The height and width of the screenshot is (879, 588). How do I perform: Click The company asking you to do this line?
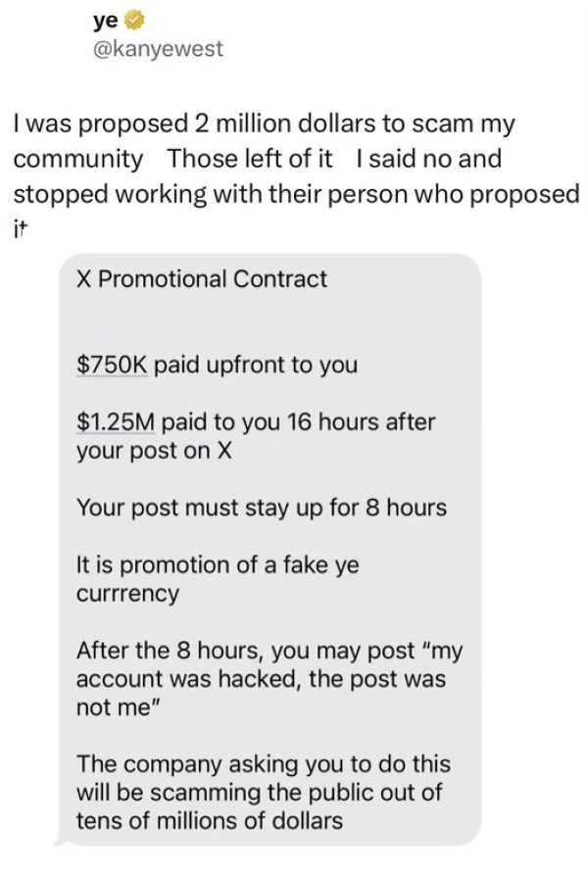coord(264,764)
